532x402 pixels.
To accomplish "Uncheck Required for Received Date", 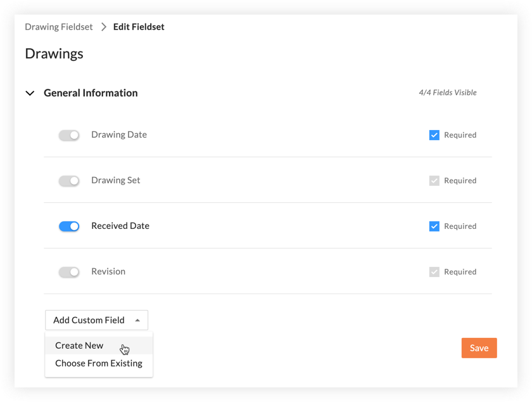I will 434,226.
